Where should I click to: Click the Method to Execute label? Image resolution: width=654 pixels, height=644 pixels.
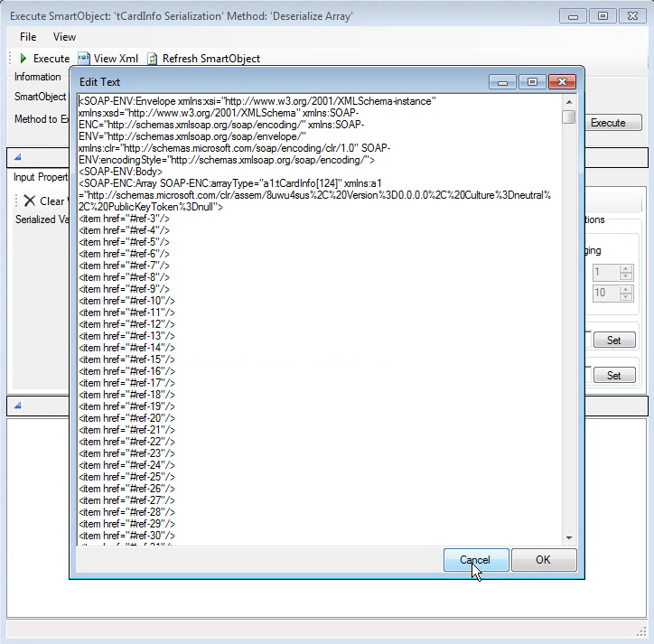coord(42,119)
